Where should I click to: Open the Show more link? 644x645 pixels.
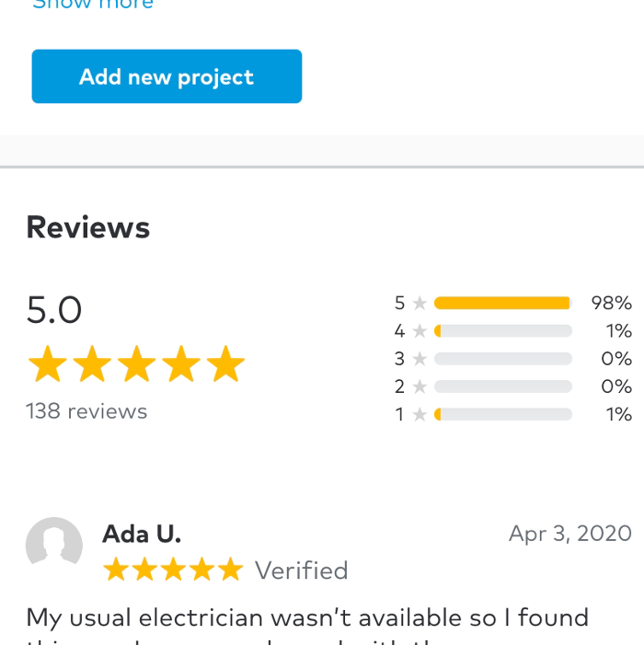point(92,5)
